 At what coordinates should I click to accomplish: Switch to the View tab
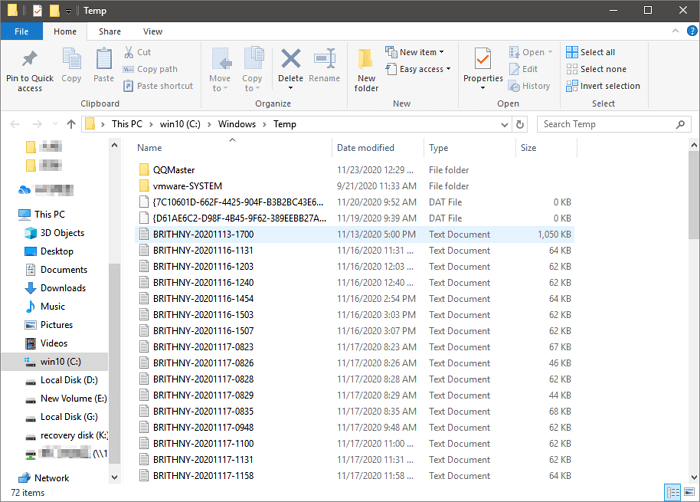(x=152, y=32)
